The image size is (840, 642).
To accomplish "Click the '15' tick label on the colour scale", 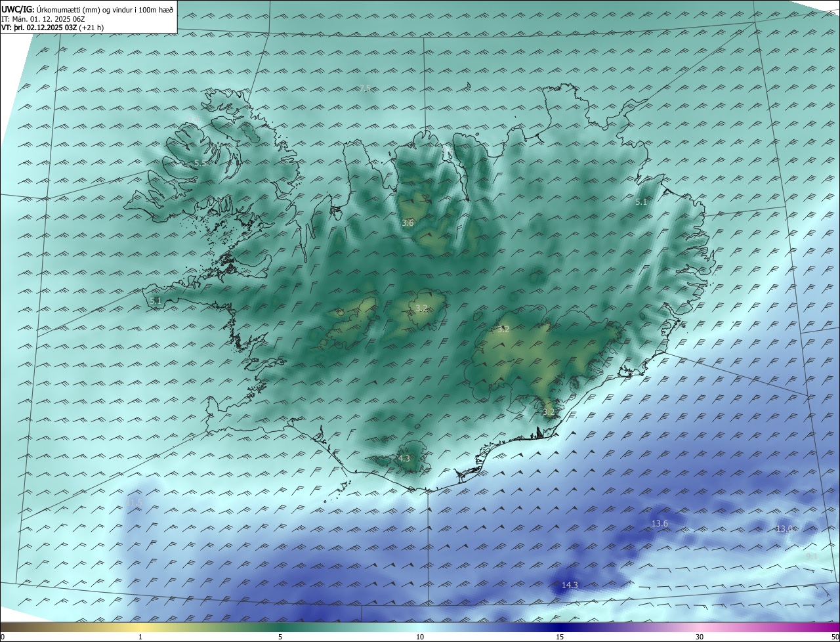I will [x=560, y=637].
